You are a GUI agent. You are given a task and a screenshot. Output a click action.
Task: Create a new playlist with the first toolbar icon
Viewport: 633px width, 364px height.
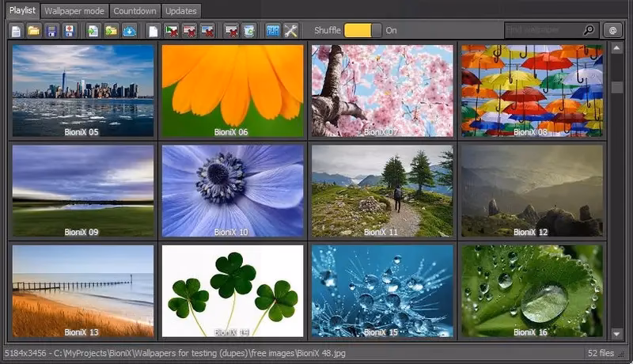point(16,31)
